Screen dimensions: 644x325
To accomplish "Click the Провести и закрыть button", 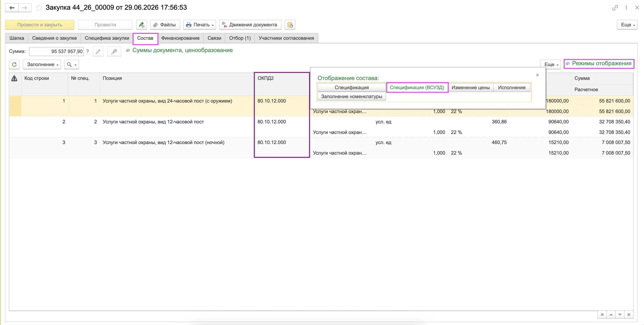I will coord(39,25).
